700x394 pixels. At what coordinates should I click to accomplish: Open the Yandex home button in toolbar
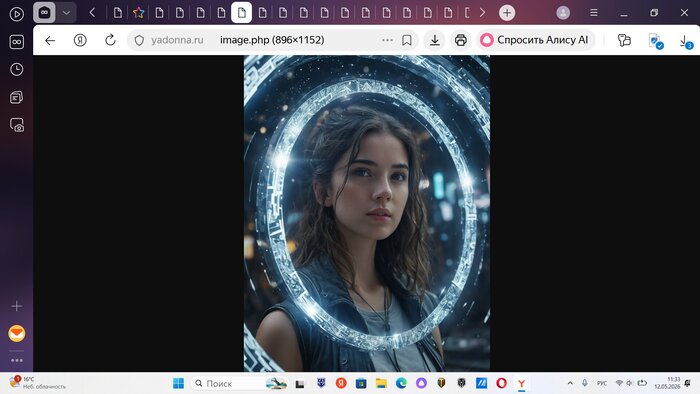coord(80,40)
